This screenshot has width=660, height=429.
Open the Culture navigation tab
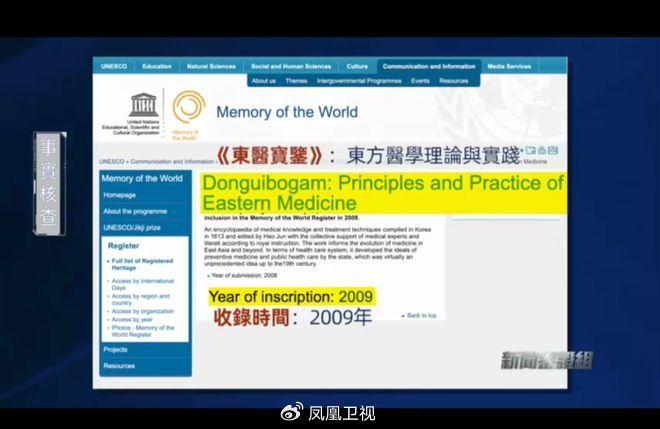pos(357,67)
